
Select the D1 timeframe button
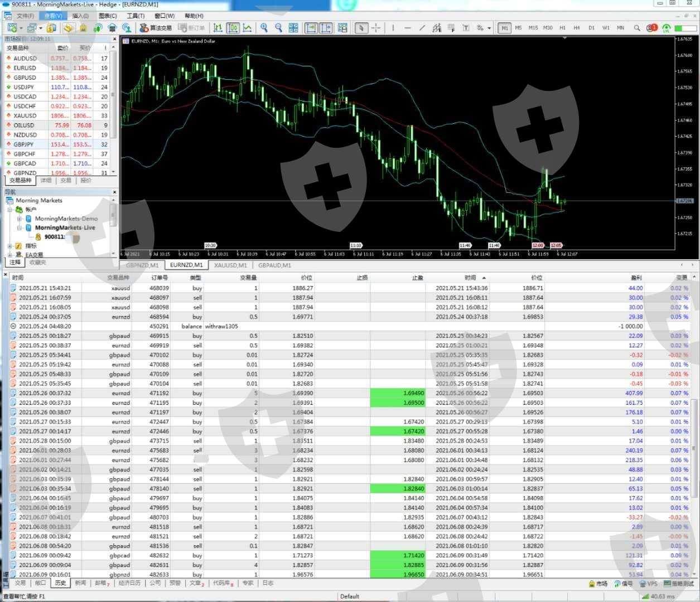591,28
